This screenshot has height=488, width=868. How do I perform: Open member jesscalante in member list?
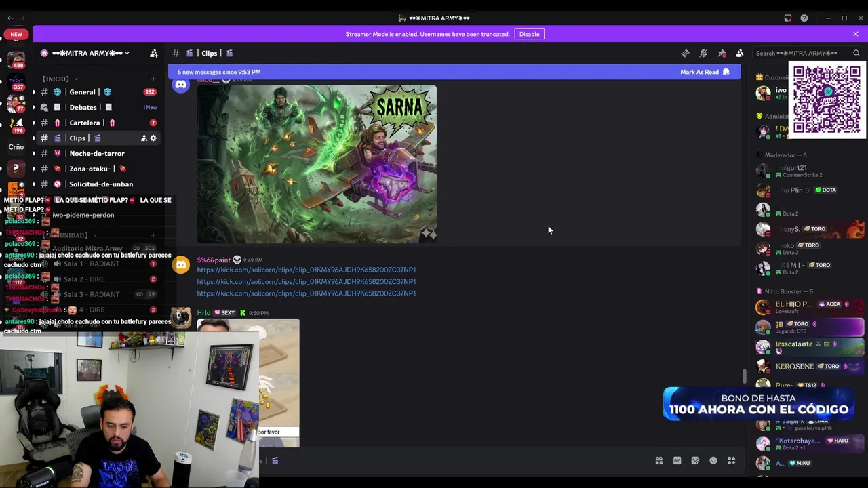click(809, 346)
